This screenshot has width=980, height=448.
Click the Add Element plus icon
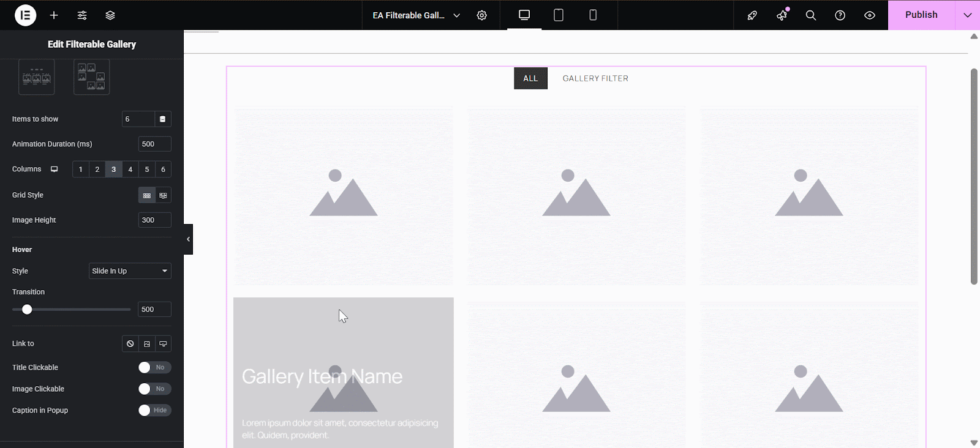tap(54, 15)
